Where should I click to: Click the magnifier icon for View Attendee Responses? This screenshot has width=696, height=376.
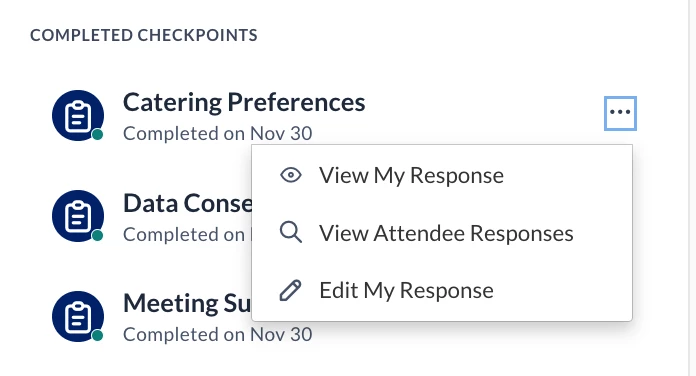pyautogui.click(x=291, y=232)
